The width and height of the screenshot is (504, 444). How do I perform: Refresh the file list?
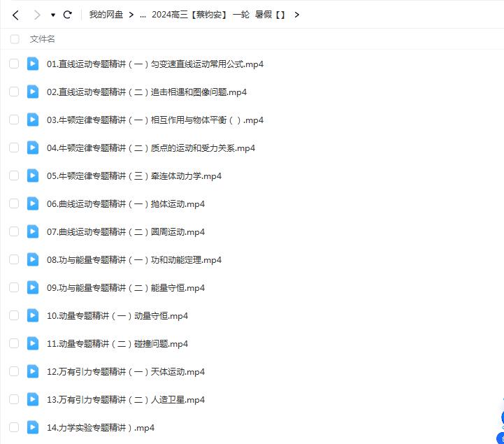(x=68, y=14)
